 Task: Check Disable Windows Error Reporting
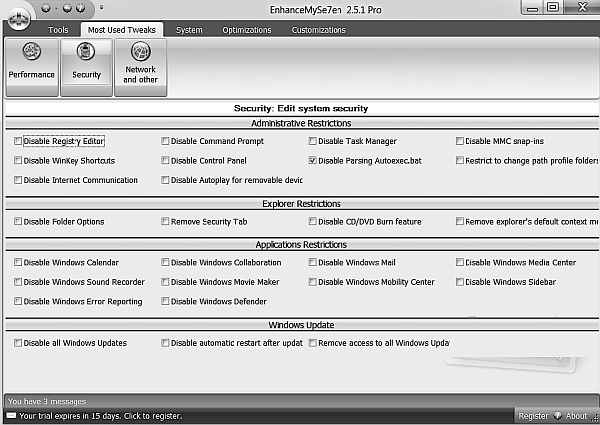pyautogui.click(x=18, y=301)
